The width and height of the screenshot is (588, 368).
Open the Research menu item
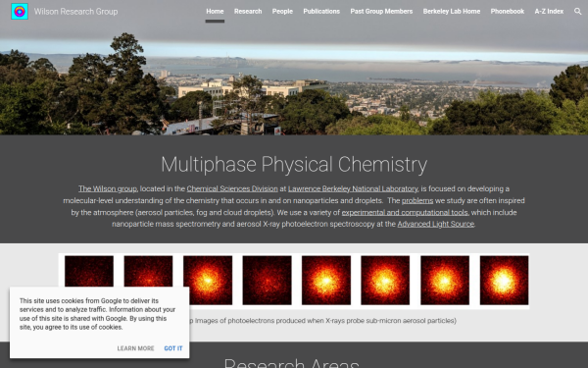pos(248,11)
